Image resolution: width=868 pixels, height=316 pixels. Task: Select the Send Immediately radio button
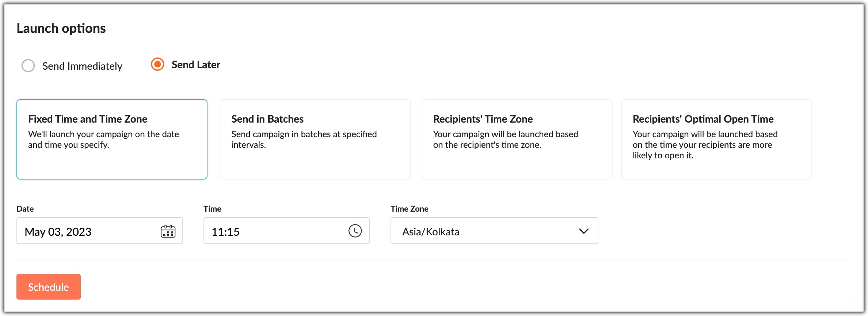click(x=28, y=66)
